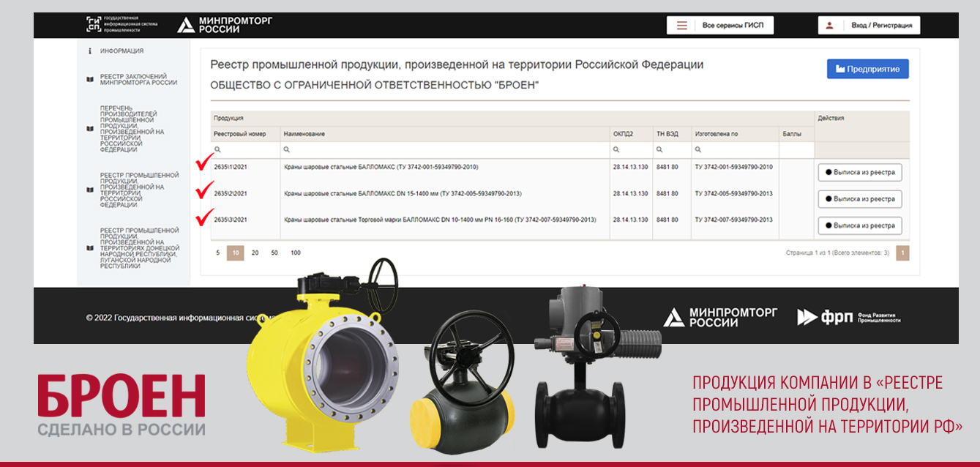This screenshot has height=467, width=980.
Task: Set page size to 100 rows
Action: [x=295, y=253]
